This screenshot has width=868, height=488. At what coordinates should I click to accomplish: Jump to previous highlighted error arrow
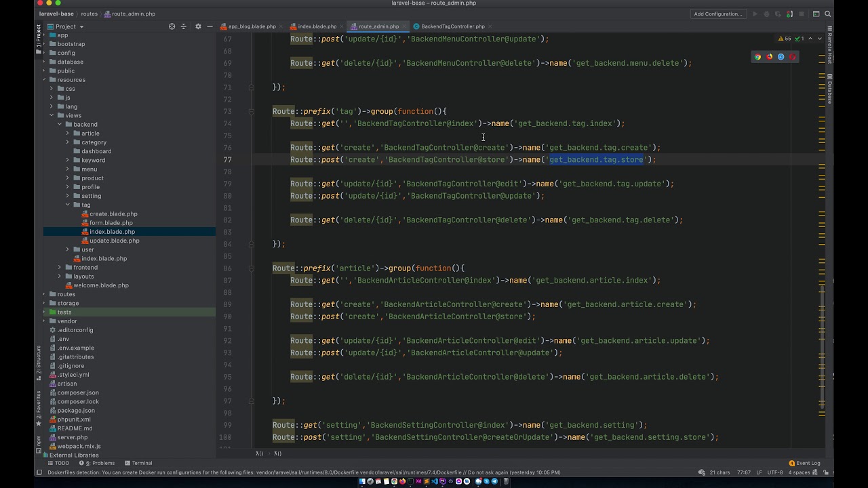point(810,39)
